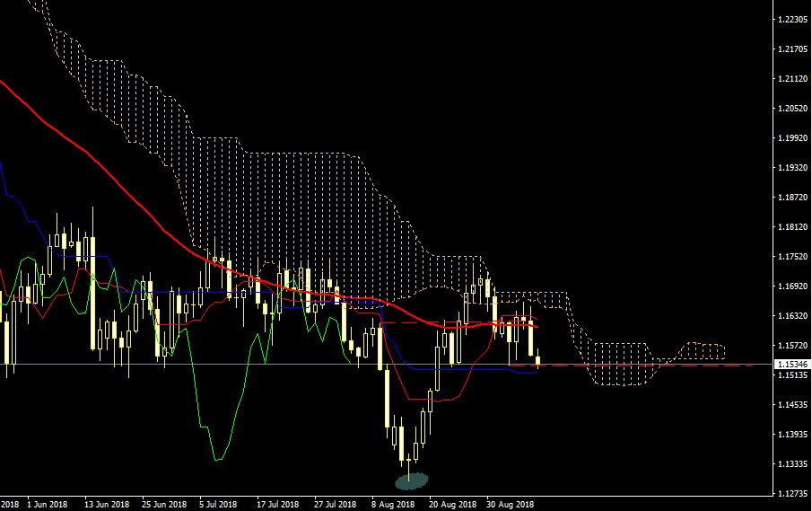This screenshot has height=511, width=812.
Task: Select the 1 Jun 2018 date label
Action: click(47, 504)
